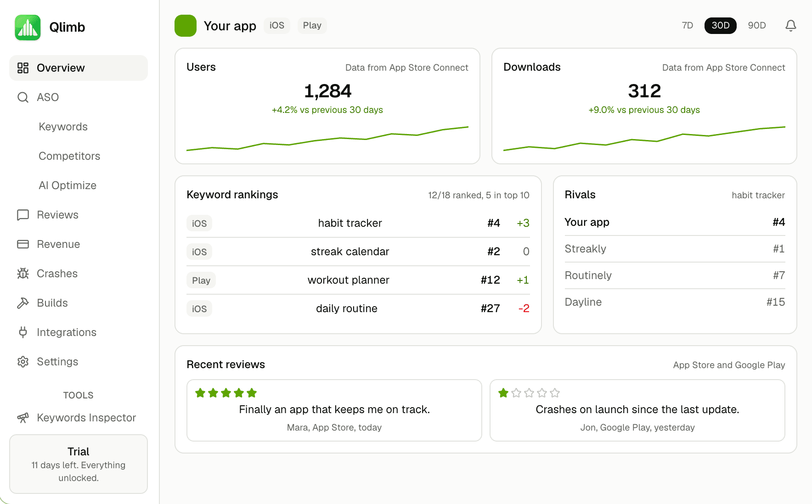Click the green Your app icon
The image size is (812, 504).
186,26
